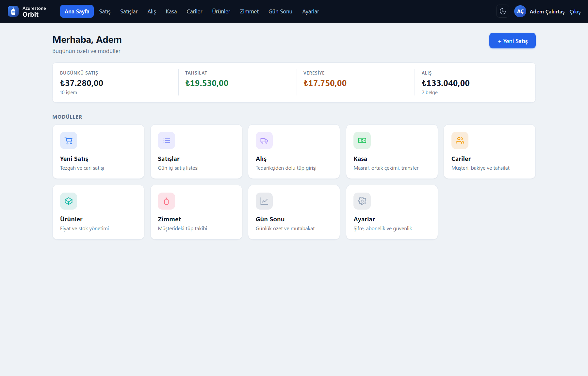Open the Alış module card title
The height and width of the screenshot is (376, 588).
pos(261,159)
